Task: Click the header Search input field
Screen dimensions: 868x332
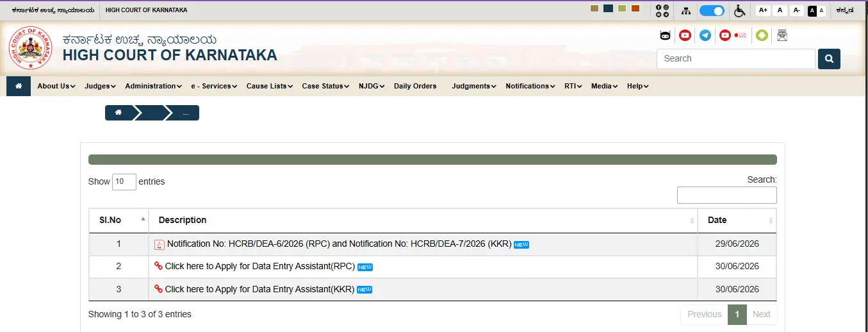Action: (x=736, y=59)
